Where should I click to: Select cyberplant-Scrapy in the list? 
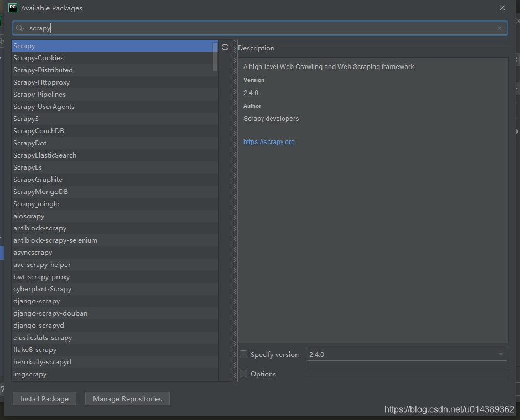click(115, 289)
